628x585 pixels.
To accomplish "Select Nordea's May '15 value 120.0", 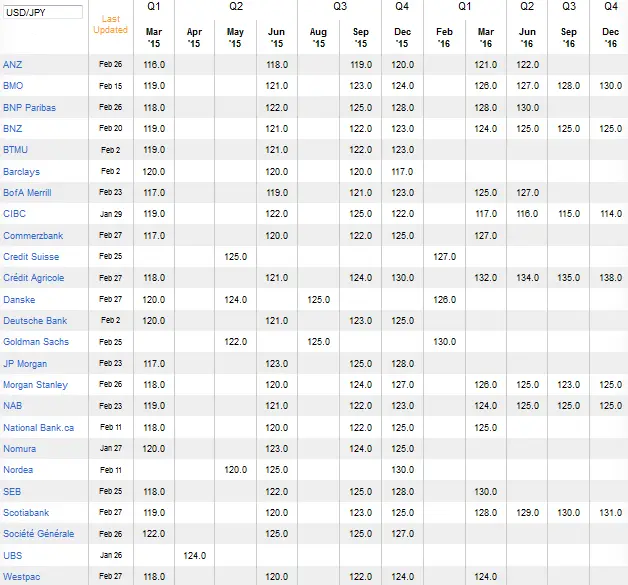I will tap(236, 470).
